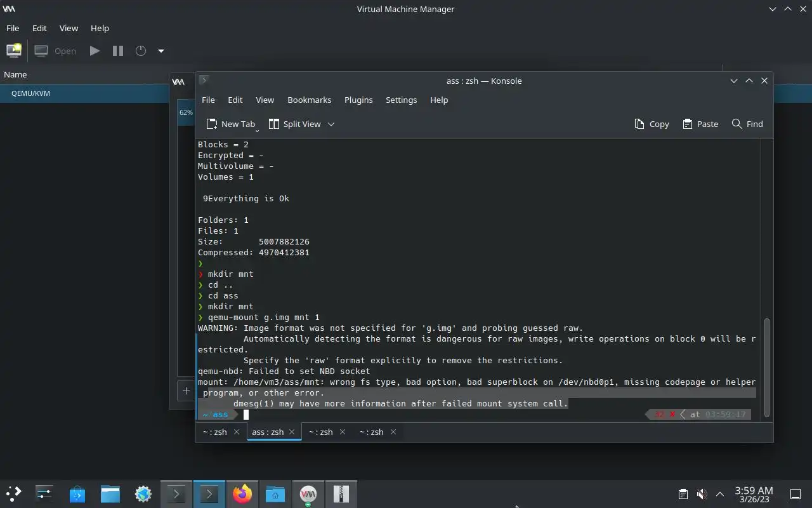Image resolution: width=812 pixels, height=508 pixels.
Task: Click the New Tab button in Konsole
Action: pos(231,124)
